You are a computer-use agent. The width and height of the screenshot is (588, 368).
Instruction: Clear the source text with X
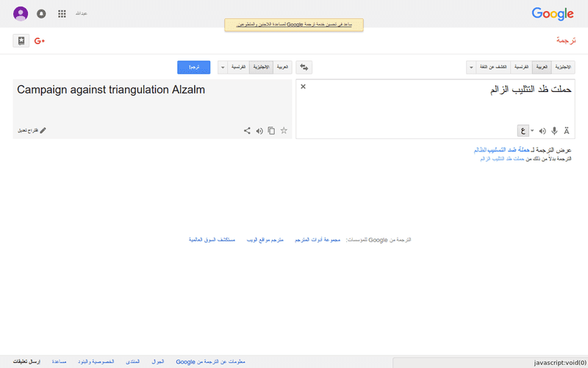point(303,87)
